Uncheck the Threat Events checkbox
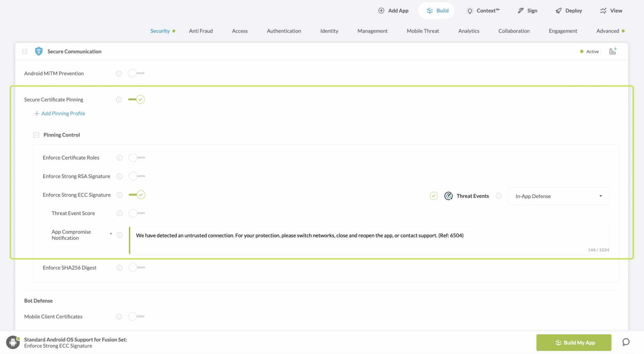Image resolution: width=644 pixels, height=354 pixels. click(434, 196)
